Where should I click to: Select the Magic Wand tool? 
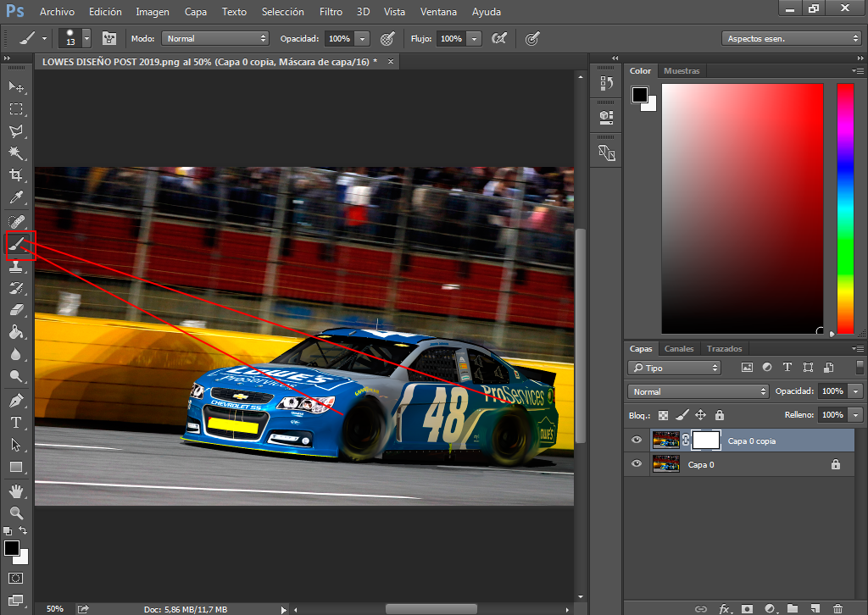pos(16,152)
